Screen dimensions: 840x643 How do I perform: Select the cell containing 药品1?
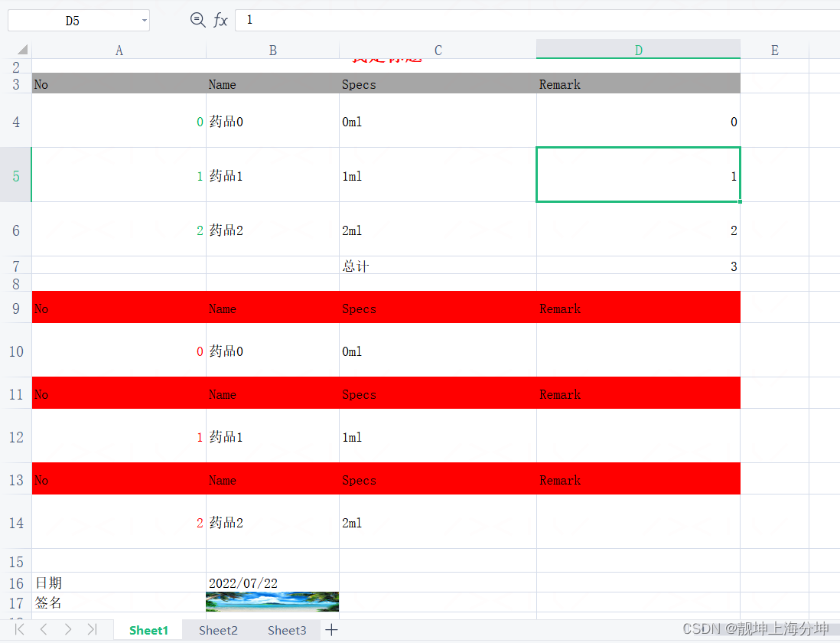tap(272, 175)
